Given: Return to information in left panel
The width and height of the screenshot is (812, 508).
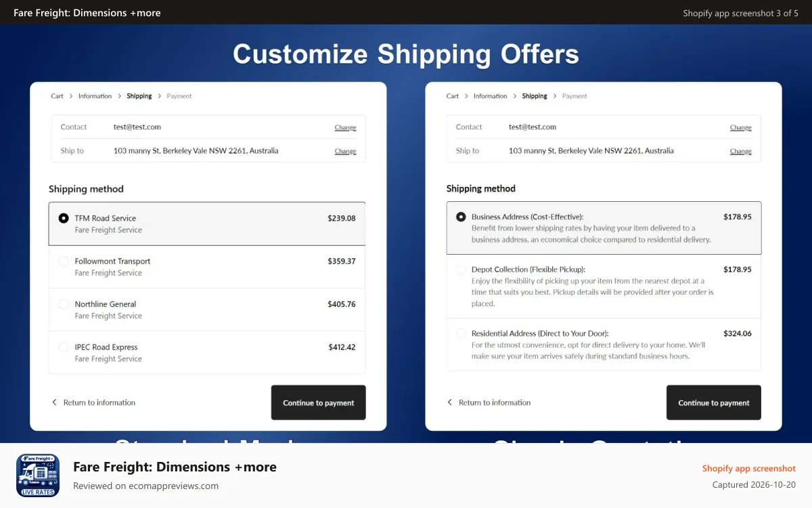Looking at the screenshot, I should pos(99,402).
